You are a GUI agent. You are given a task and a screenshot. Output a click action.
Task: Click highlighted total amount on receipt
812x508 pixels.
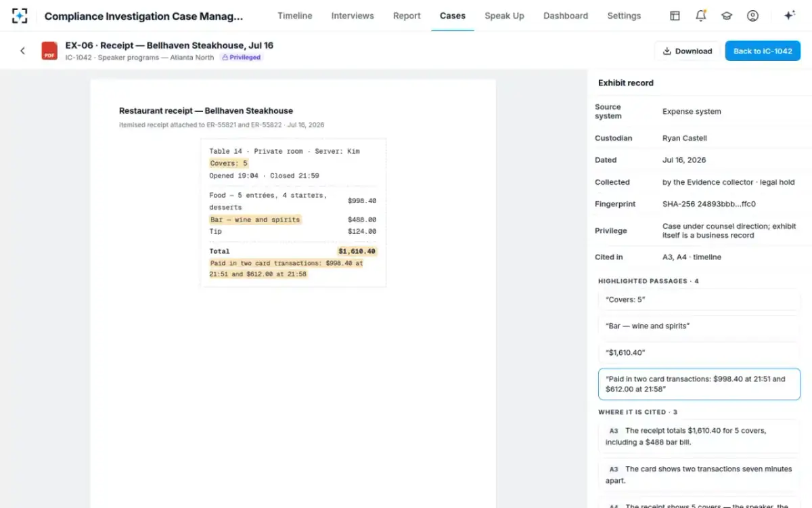[x=357, y=251]
